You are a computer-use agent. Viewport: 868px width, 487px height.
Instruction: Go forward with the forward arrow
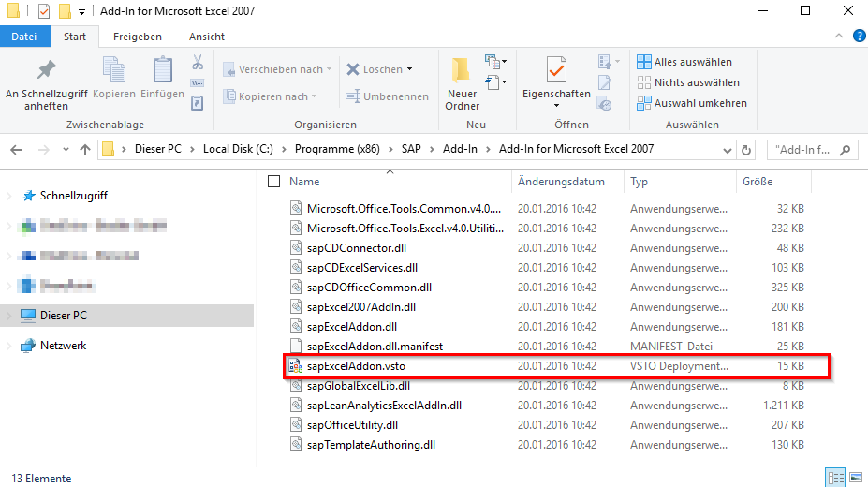click(44, 150)
